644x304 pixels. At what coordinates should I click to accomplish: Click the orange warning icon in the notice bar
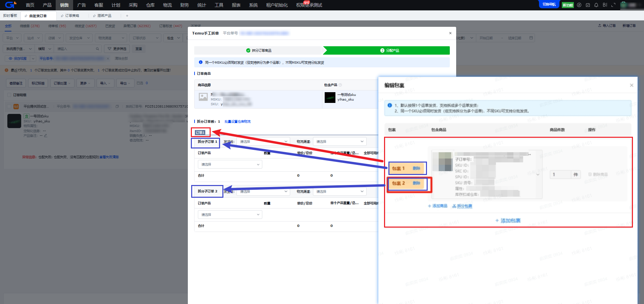pos(6,70)
